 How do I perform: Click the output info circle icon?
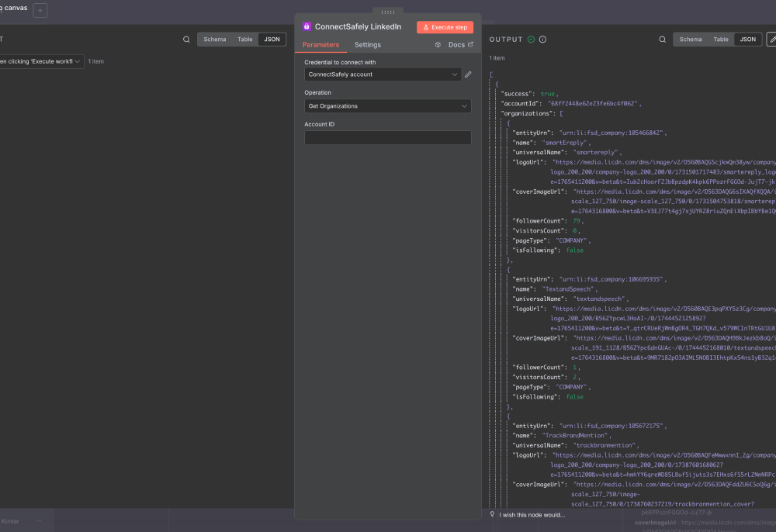(542, 40)
